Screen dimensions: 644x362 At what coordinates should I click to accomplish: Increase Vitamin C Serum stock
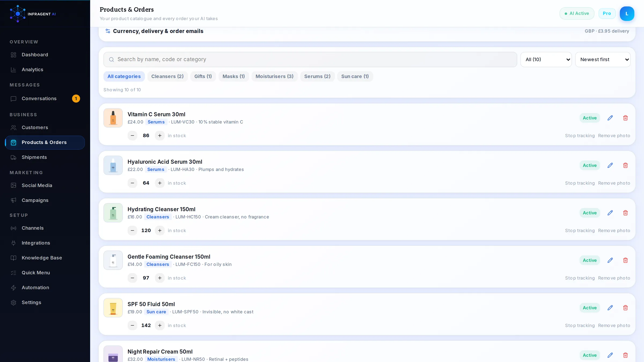160,136
